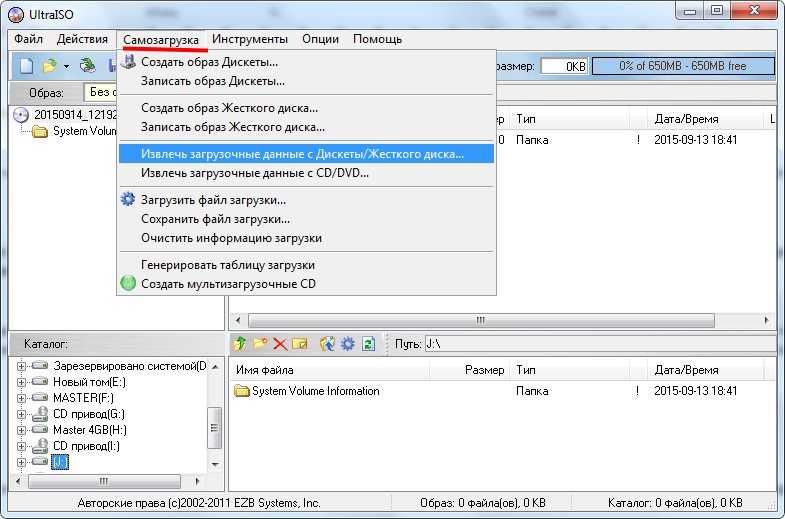Image resolution: width=785 pixels, height=519 pixels.
Task: Click the Refresh icon in catalog toolbar
Action: 368,343
